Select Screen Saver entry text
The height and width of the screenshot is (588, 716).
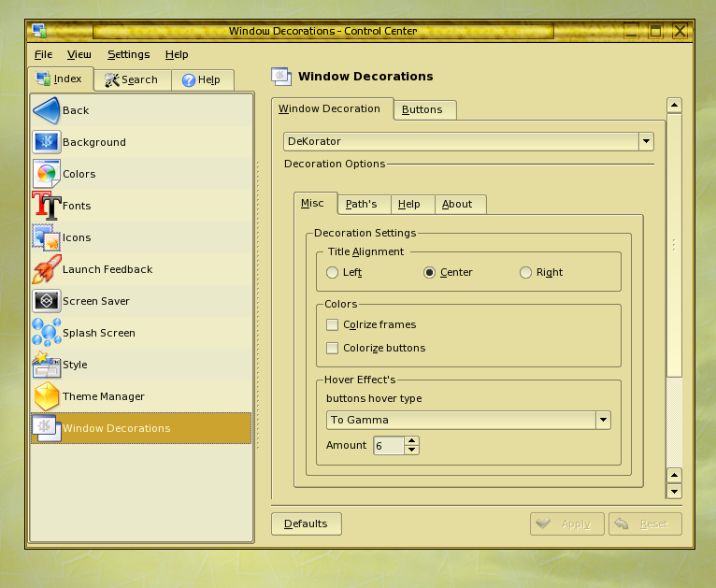96,301
